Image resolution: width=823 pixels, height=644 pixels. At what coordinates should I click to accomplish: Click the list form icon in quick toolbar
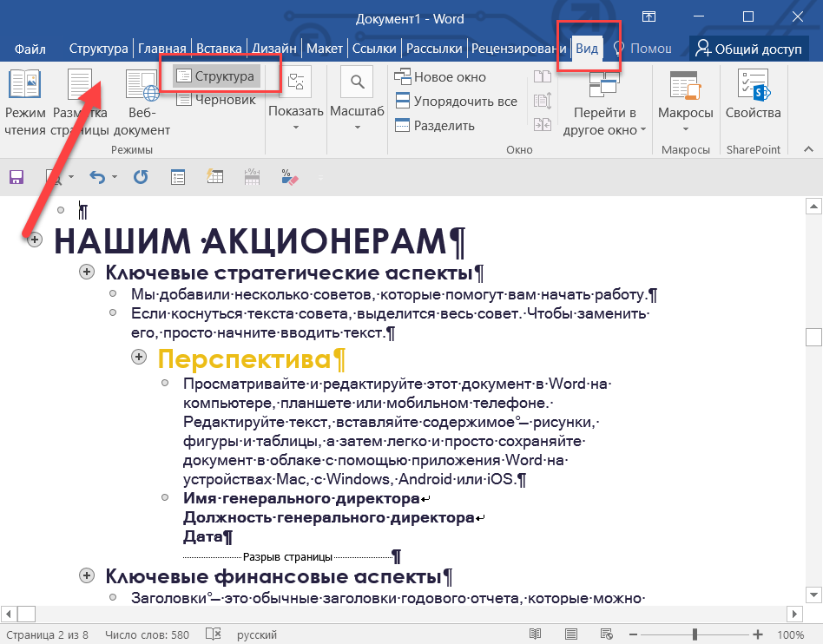(x=178, y=177)
